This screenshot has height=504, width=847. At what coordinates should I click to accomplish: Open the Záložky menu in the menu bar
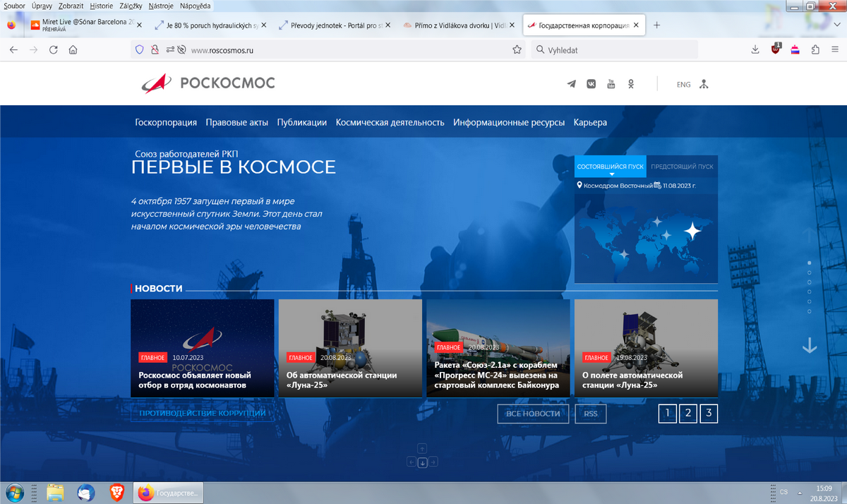(x=130, y=6)
